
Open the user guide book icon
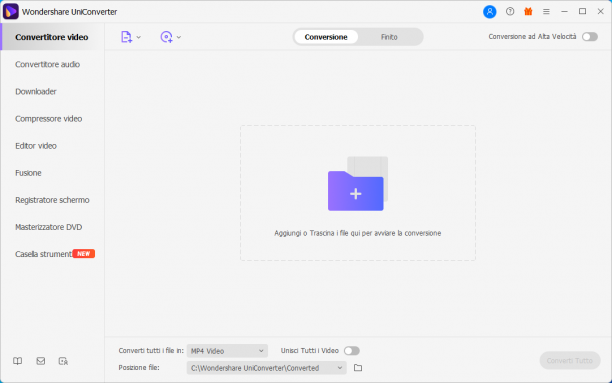(18, 361)
